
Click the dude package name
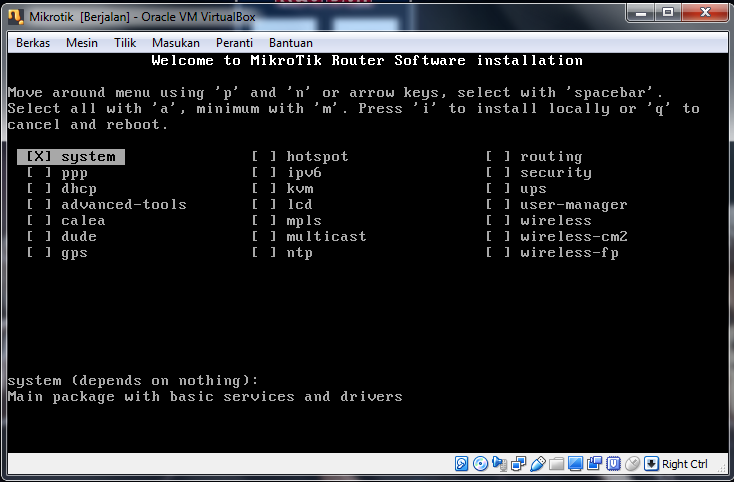(x=79, y=237)
